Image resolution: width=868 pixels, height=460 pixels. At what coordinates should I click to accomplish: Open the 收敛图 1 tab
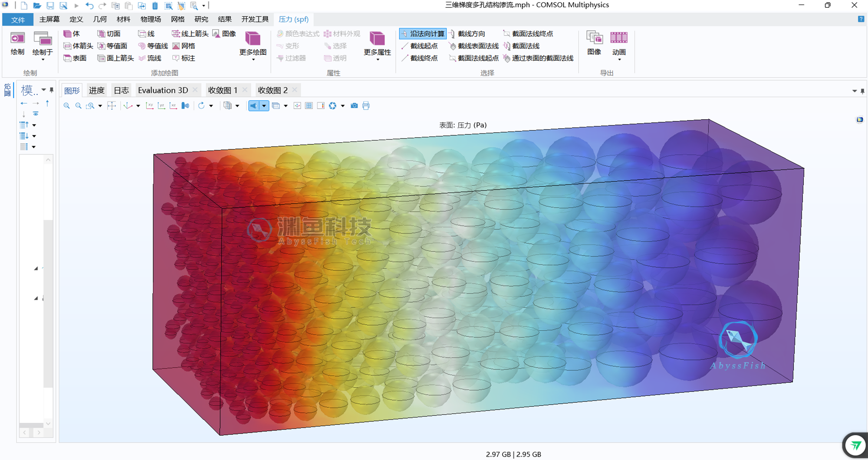pyautogui.click(x=223, y=90)
